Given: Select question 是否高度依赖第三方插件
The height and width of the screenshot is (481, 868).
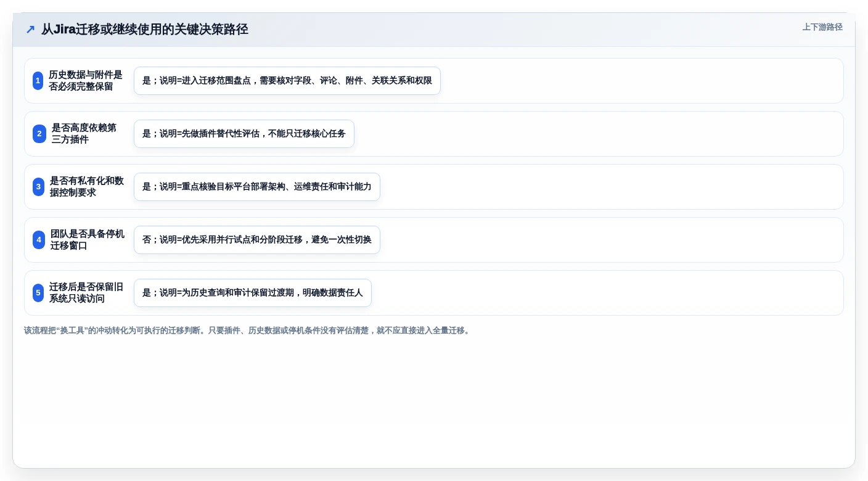Looking at the screenshot, I should [84, 134].
